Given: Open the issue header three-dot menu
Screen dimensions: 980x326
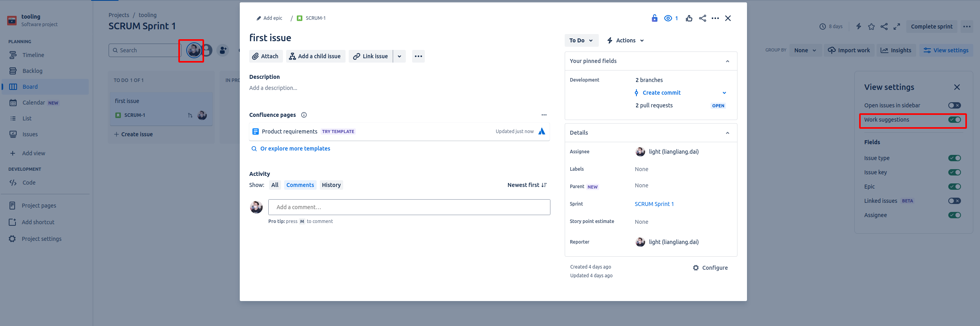Looking at the screenshot, I should tap(715, 18).
